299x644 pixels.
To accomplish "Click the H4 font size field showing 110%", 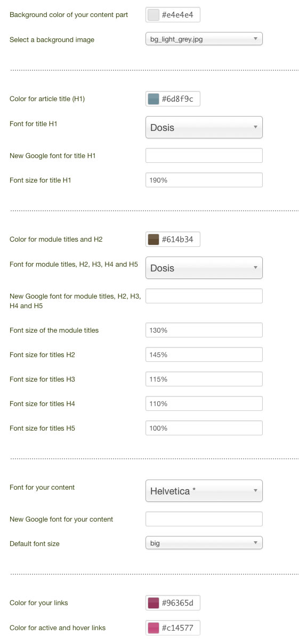I will 204,403.
